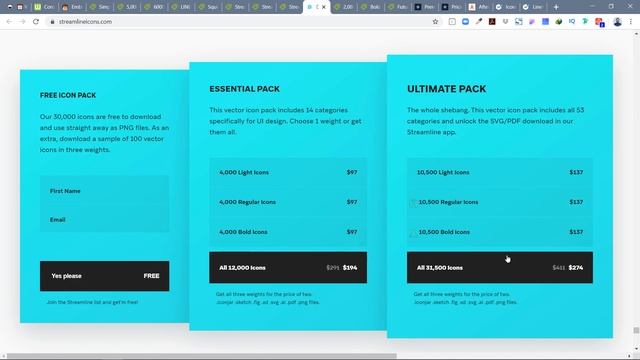Switch to the 'UNI' tab
640x360 pixels.
[x=181, y=7]
